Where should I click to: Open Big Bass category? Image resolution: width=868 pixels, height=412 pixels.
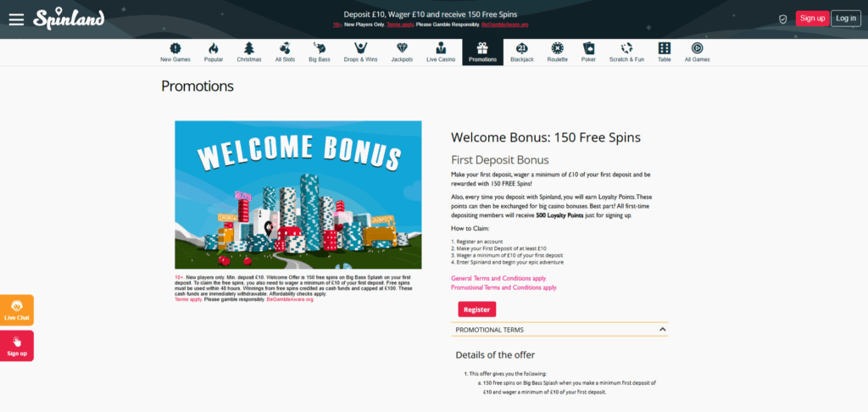click(320, 52)
